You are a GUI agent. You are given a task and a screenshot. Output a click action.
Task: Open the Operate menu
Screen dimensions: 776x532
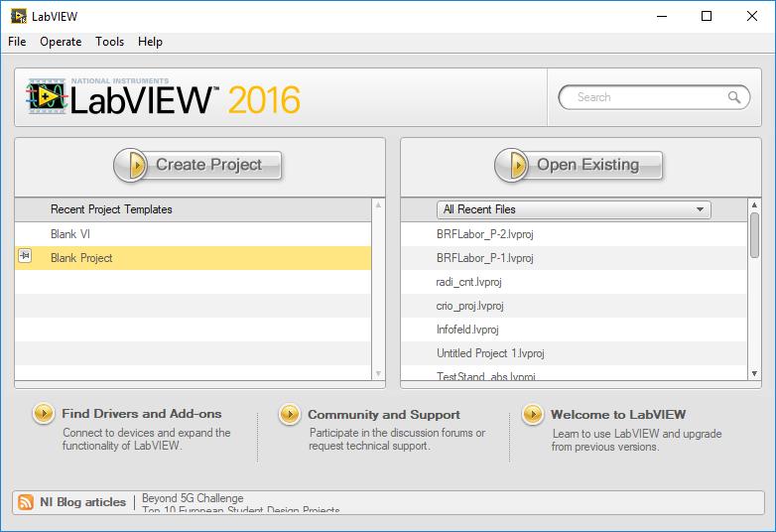pyautogui.click(x=61, y=42)
